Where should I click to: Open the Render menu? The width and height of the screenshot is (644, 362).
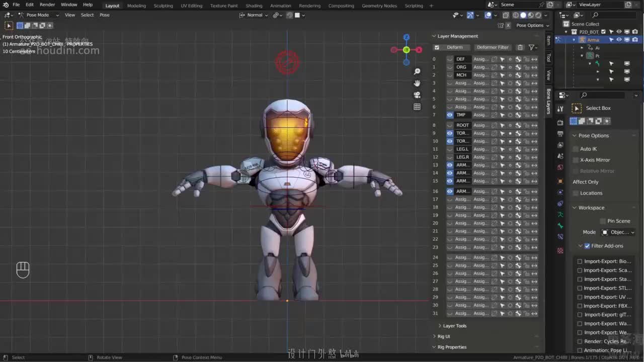(47, 5)
